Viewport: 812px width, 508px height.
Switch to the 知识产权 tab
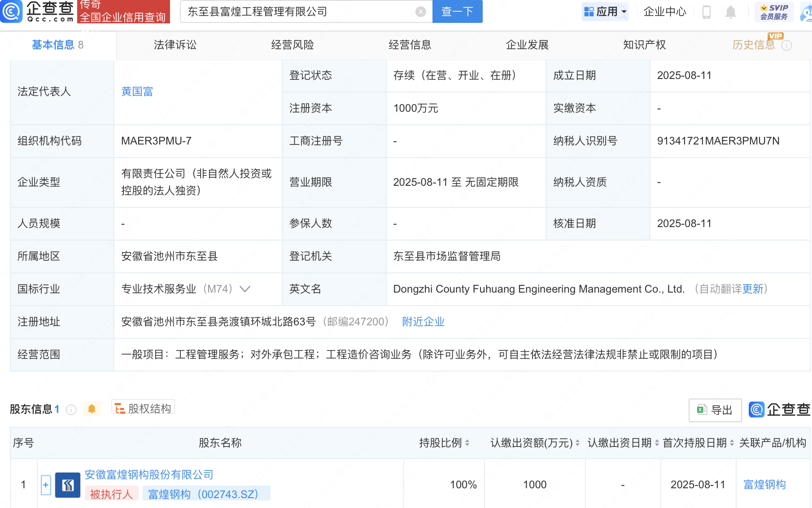[645, 45]
